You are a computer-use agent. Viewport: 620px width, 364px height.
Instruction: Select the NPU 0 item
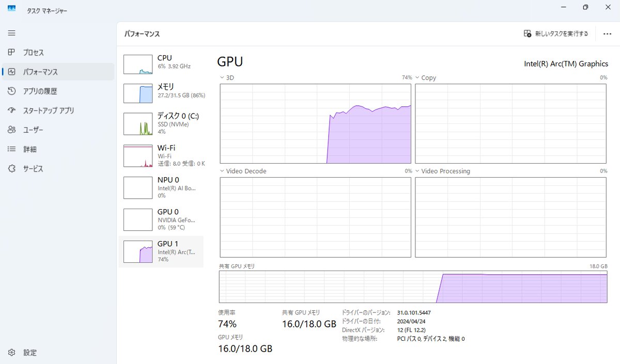point(161,187)
